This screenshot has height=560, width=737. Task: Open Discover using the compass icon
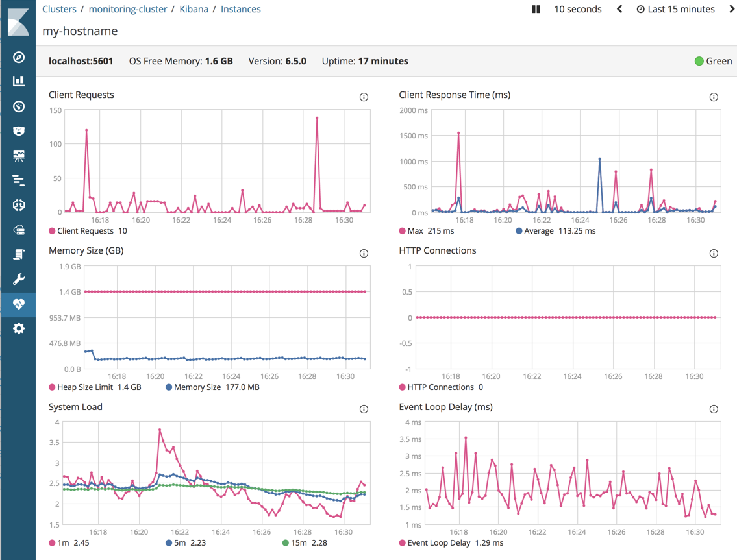(x=18, y=56)
